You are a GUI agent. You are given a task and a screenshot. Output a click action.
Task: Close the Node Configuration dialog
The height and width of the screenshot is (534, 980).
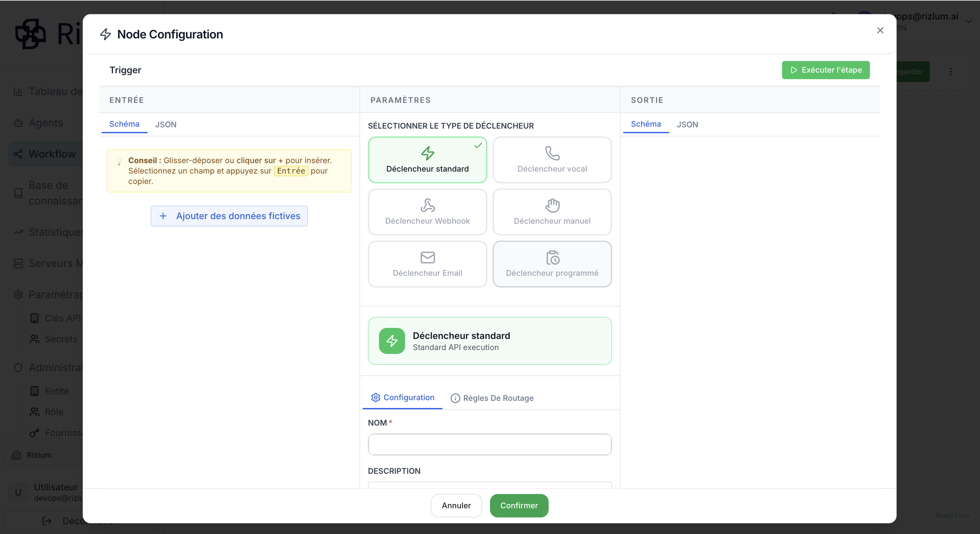pyautogui.click(x=880, y=30)
